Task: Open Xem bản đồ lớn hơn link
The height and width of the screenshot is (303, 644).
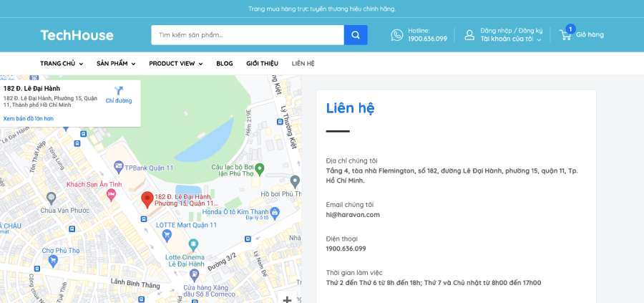Action: click(29, 118)
